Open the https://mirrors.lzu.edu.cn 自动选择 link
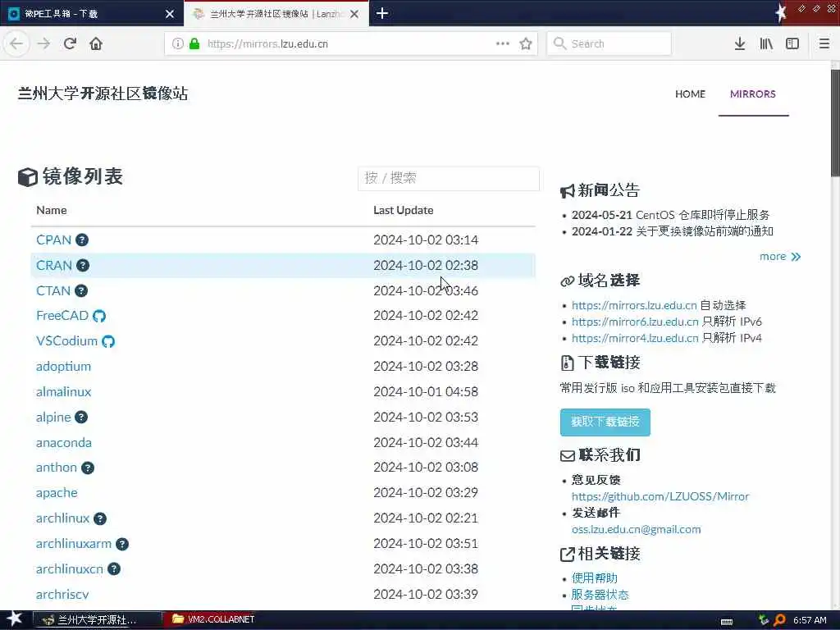The height and width of the screenshot is (630, 840). tap(634, 305)
